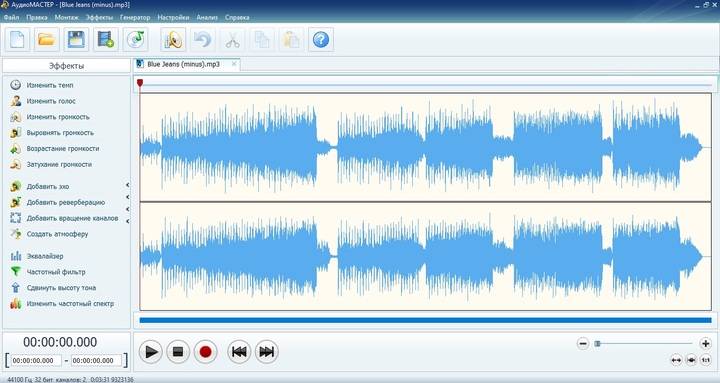Fit the whole track with the double-arrow button
Screen dimensions: 720x383
tap(676, 360)
